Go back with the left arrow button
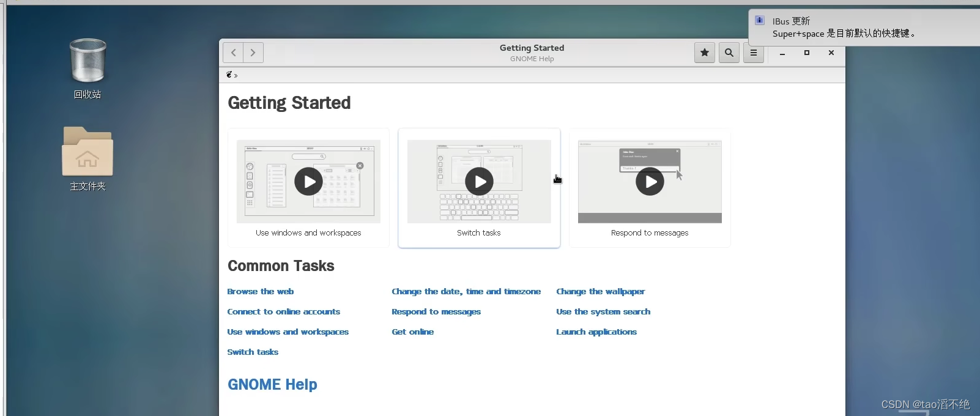 (x=233, y=53)
